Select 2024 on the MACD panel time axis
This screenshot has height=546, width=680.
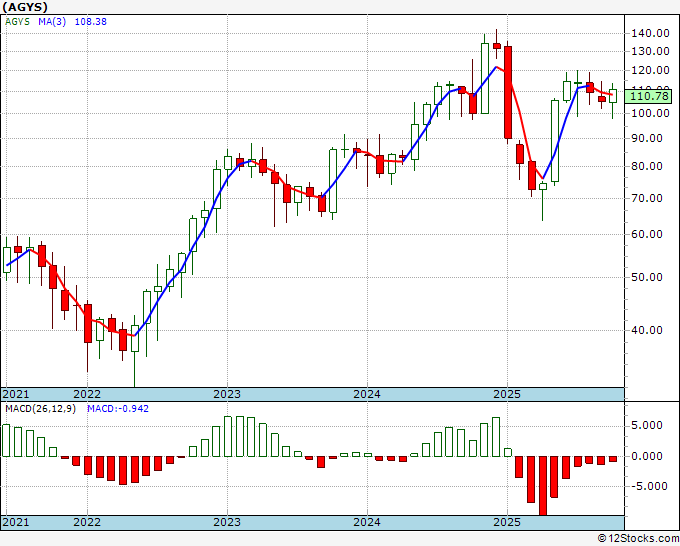point(367,522)
